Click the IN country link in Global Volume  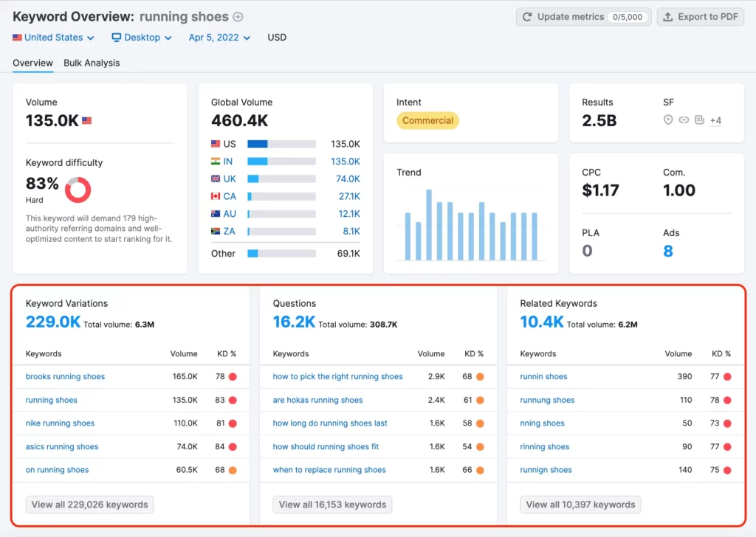228,162
